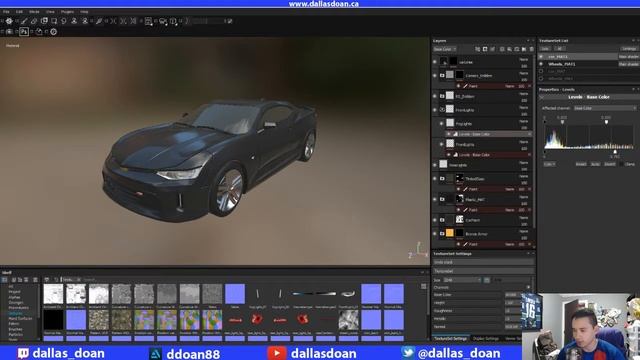Open the Help menu
Image resolution: width=640 pixels, height=360 pixels.
pyautogui.click(x=84, y=12)
